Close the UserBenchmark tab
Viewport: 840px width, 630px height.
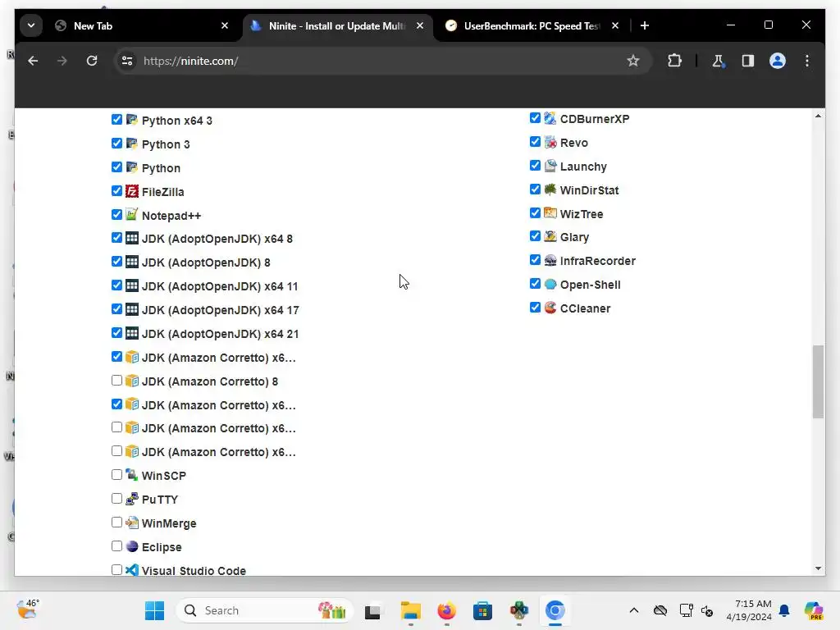[x=615, y=25]
